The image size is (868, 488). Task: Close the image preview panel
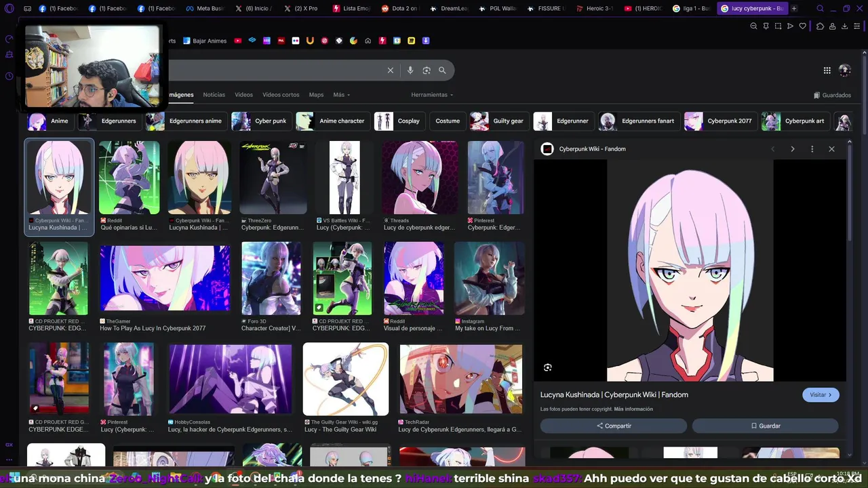pos(831,149)
